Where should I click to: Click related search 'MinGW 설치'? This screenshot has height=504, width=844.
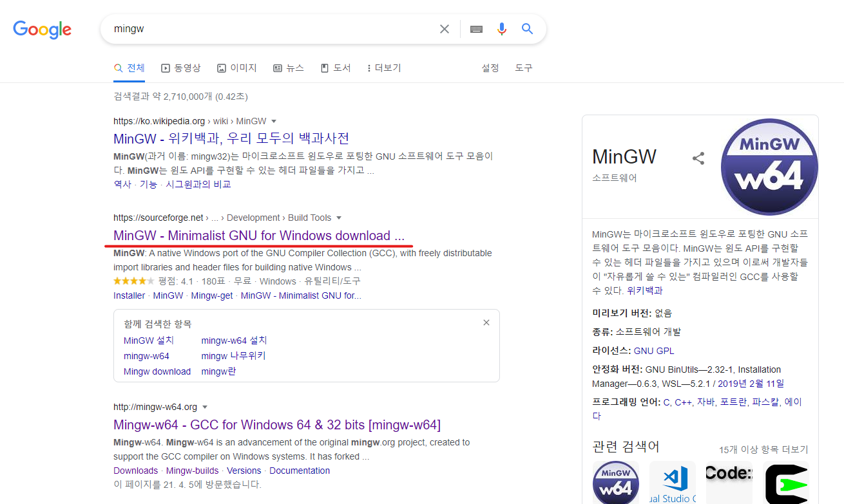tap(149, 341)
